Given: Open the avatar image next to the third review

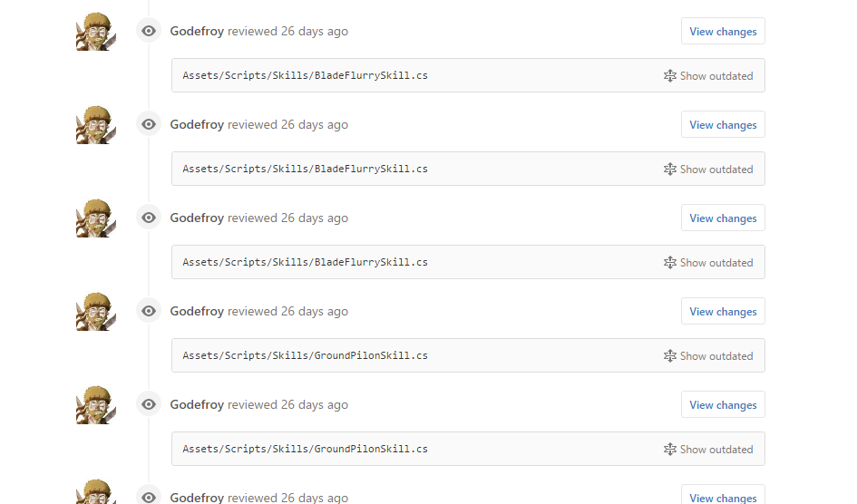Looking at the screenshot, I should [x=96, y=218].
